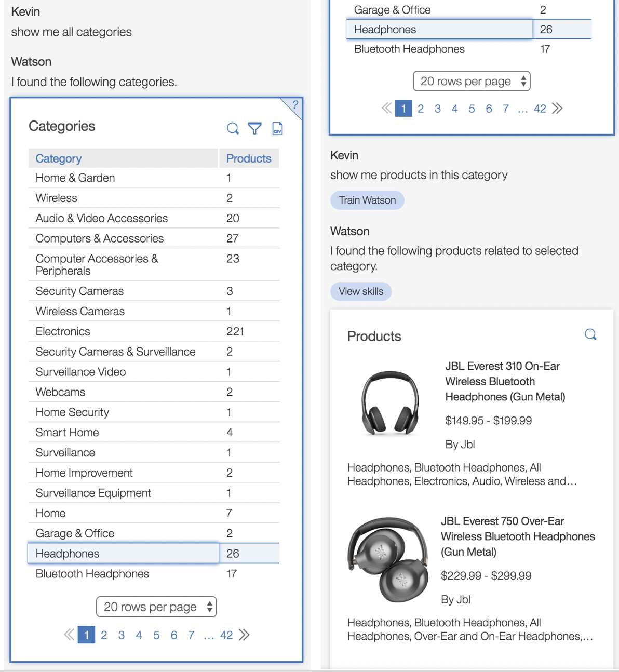Jump to page 42 in right panel pagination
Image resolution: width=619 pixels, height=672 pixels.
pyautogui.click(x=540, y=109)
